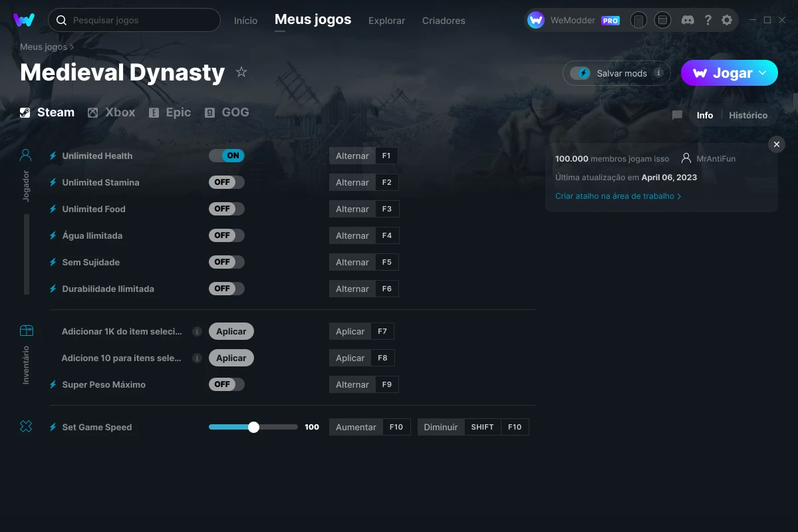Turn on Super Peso Máximo
This screenshot has width=798, height=532.
(227, 384)
